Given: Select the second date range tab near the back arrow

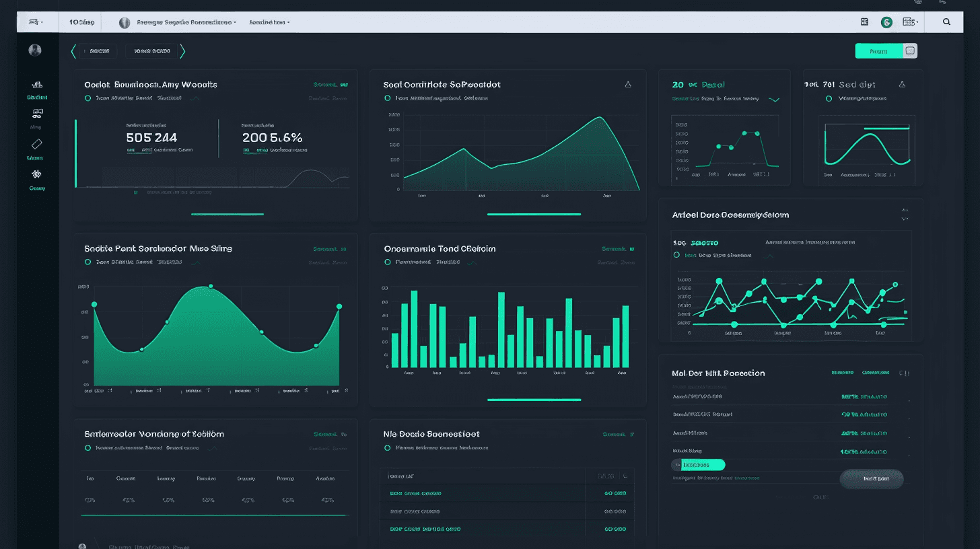Looking at the screenshot, I should pos(151,50).
